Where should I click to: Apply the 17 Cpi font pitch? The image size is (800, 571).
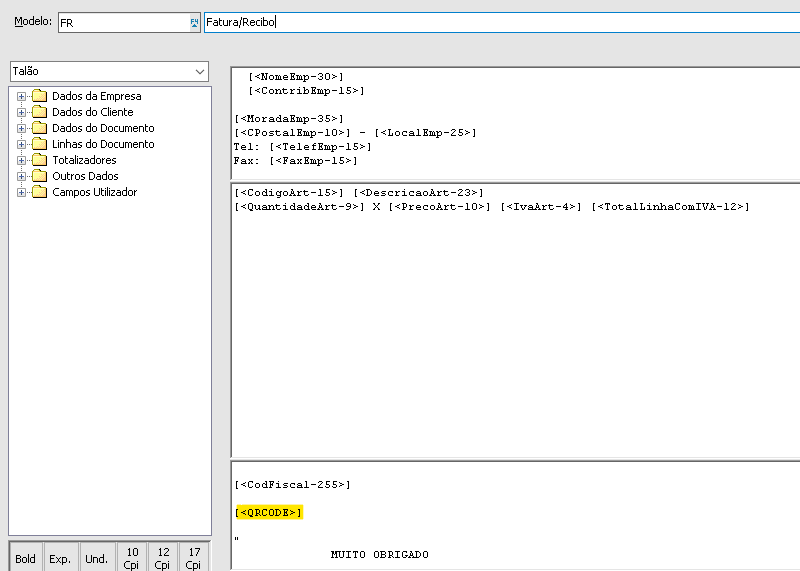tap(194, 558)
